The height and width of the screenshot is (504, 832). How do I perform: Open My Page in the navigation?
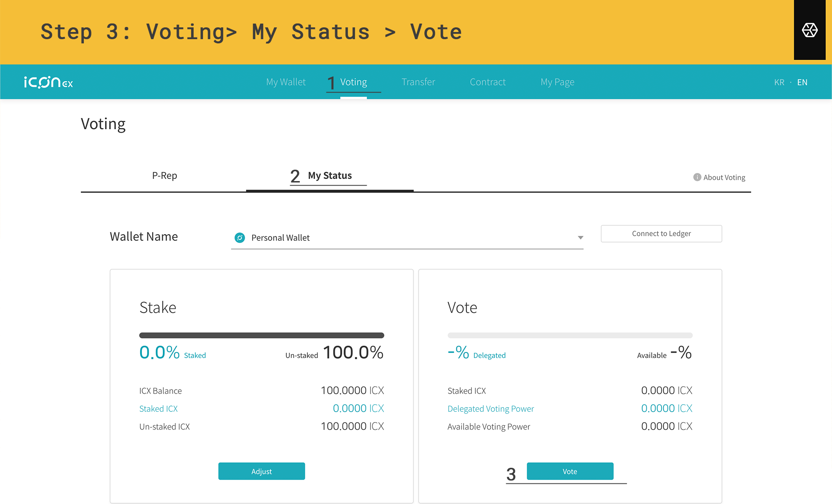click(x=557, y=82)
